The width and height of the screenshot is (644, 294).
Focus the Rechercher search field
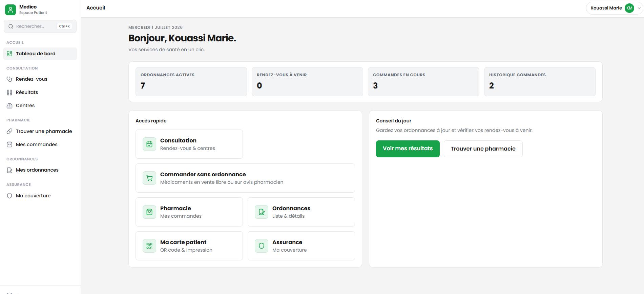tap(40, 26)
